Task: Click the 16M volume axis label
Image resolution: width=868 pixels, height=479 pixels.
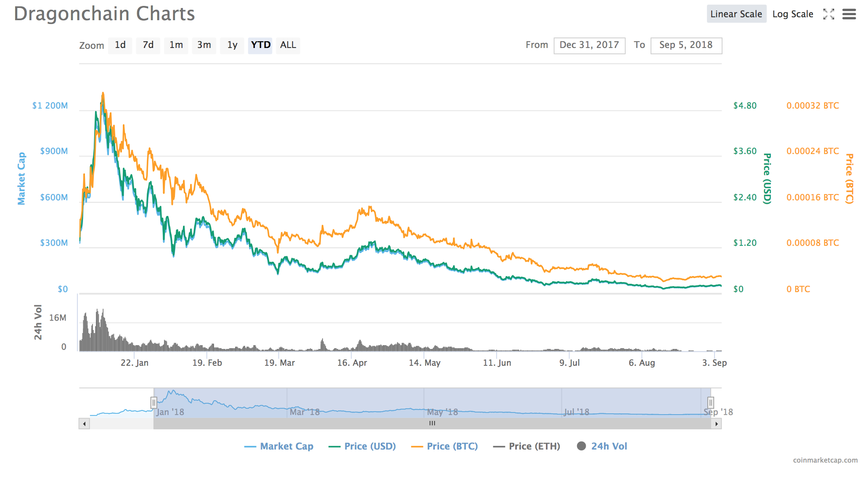Action: click(x=58, y=318)
